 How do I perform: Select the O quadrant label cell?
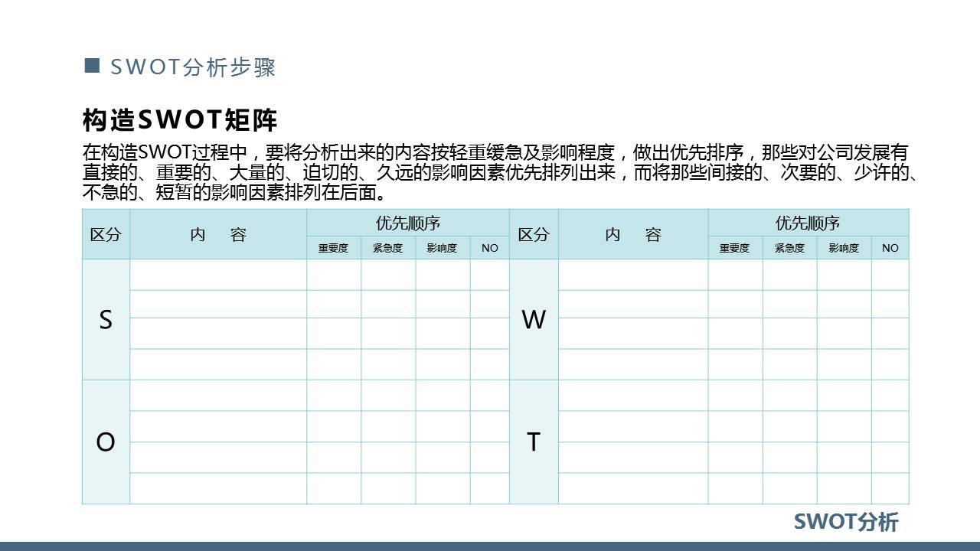click(106, 442)
